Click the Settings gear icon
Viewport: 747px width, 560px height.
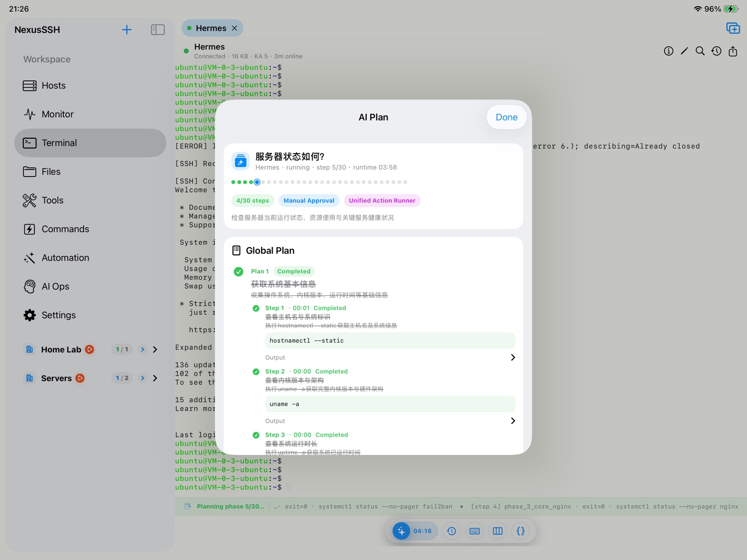click(29, 315)
